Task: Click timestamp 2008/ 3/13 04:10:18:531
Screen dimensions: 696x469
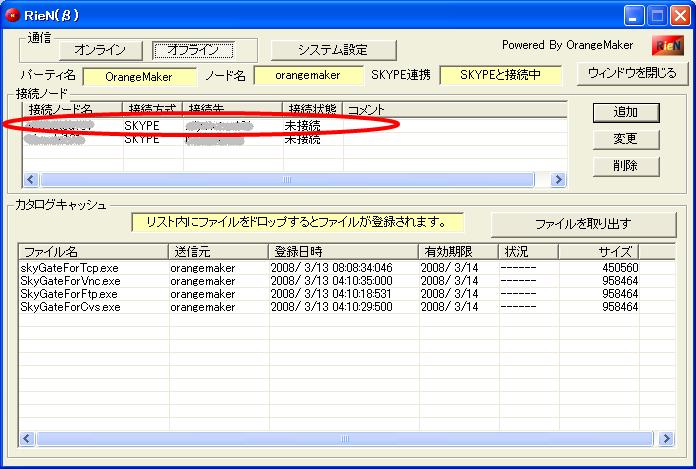Action: click(x=331, y=294)
